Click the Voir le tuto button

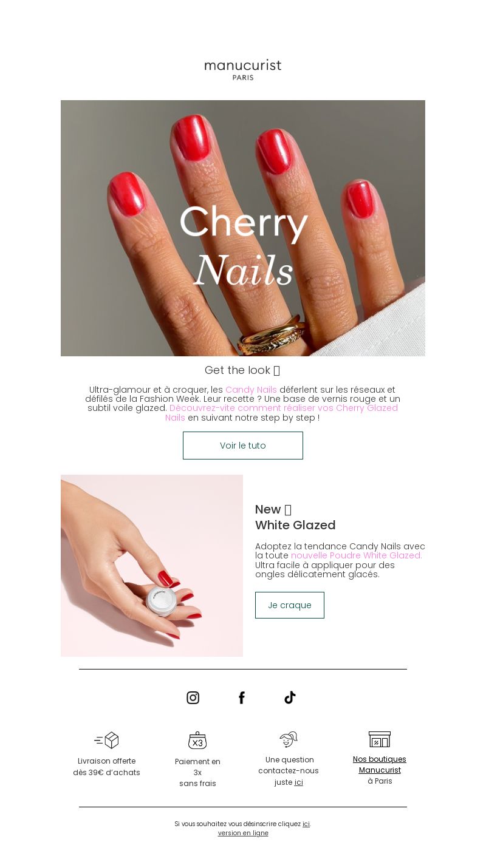point(243,446)
